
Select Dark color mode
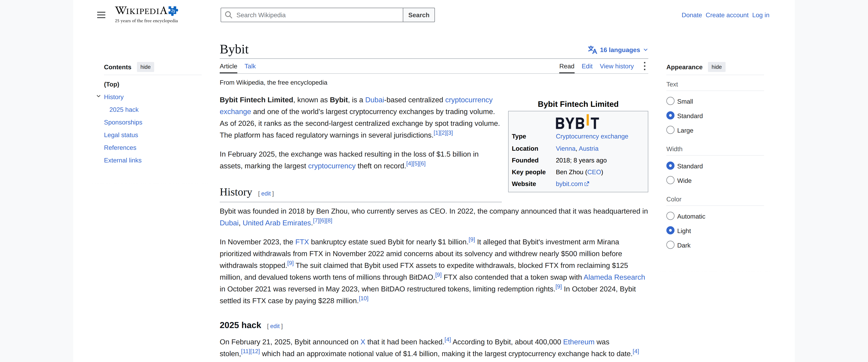tap(670, 245)
